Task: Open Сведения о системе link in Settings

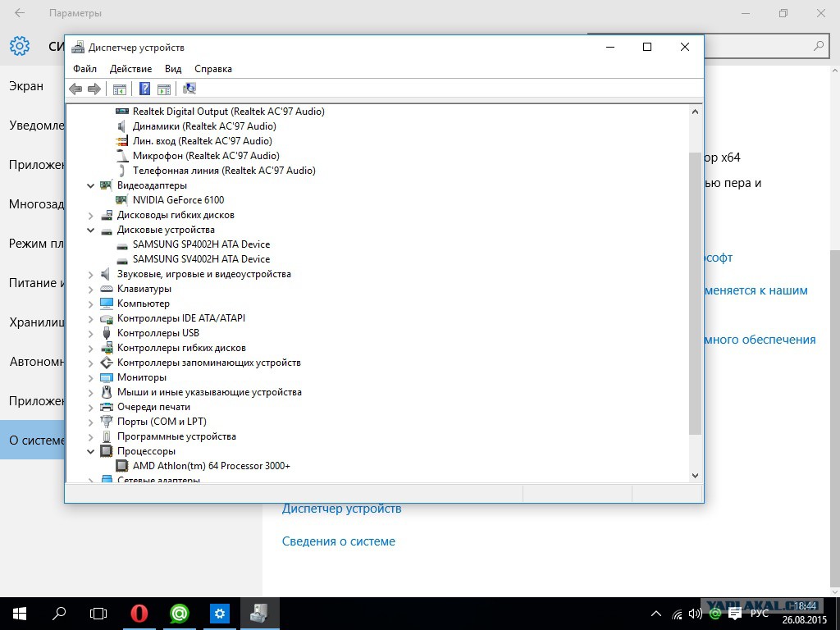Action: [x=339, y=541]
